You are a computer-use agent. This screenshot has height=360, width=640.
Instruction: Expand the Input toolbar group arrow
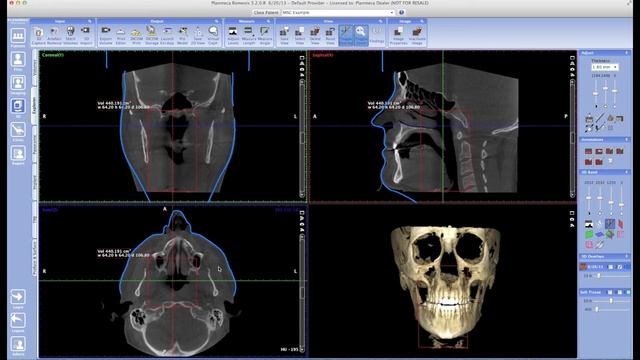pos(90,21)
